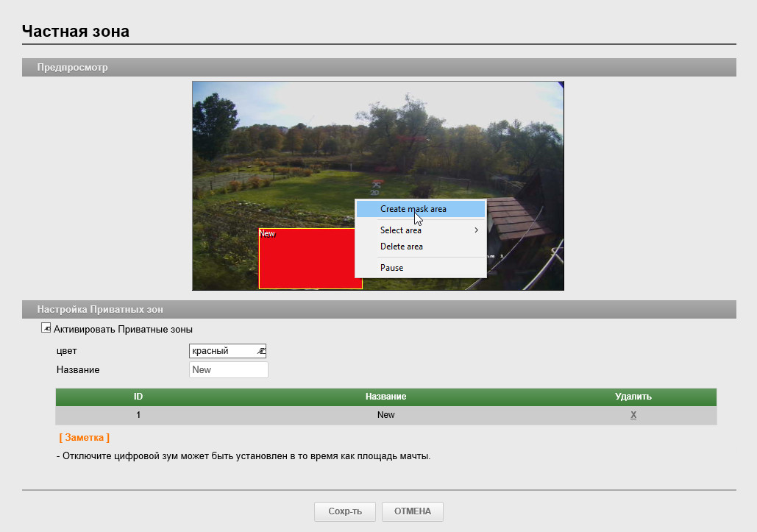The width and height of the screenshot is (757, 532).
Task: Expand the Select area submenu arrow
Action: point(476,230)
